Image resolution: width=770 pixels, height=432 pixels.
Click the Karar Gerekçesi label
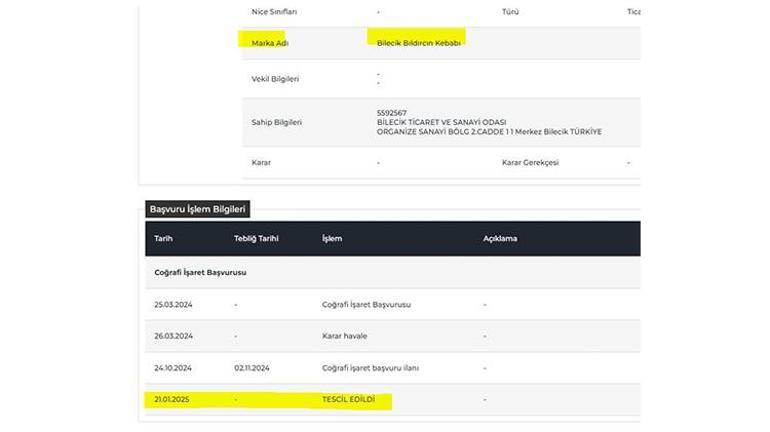coord(530,162)
